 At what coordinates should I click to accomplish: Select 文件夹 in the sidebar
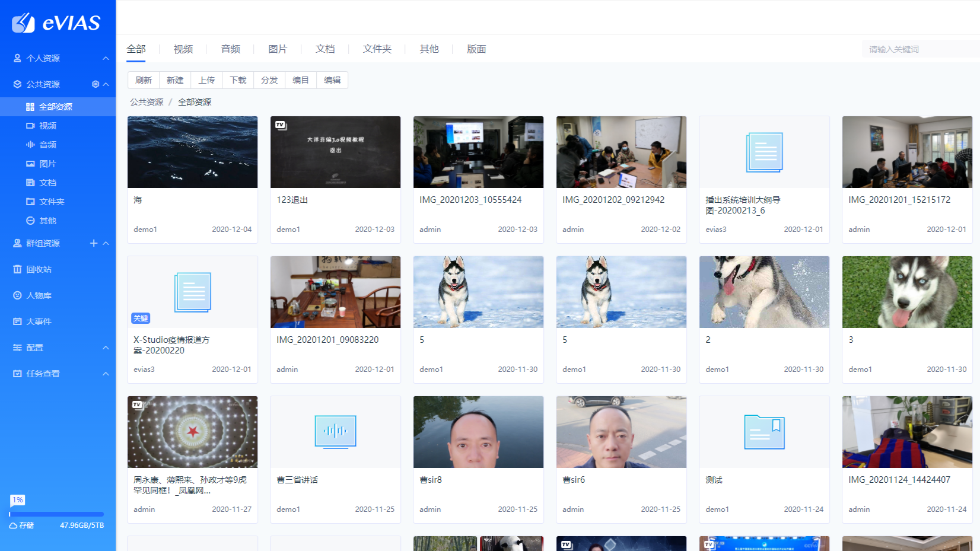[52, 202]
